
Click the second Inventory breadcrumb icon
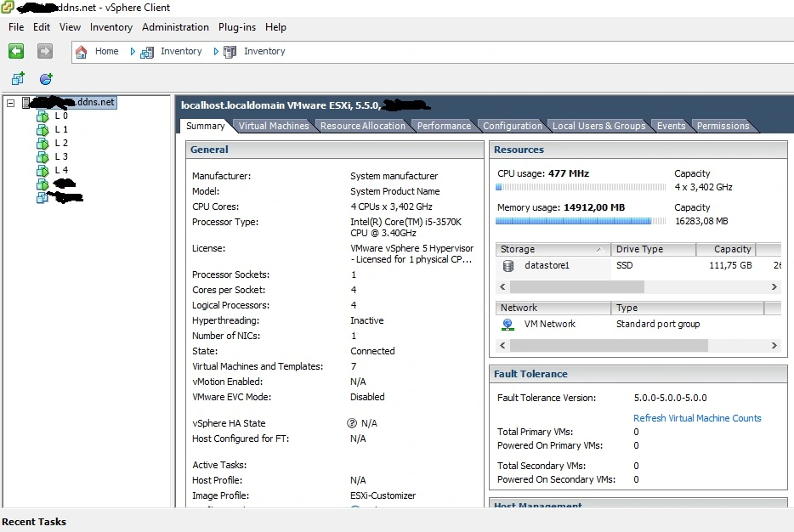coord(230,52)
